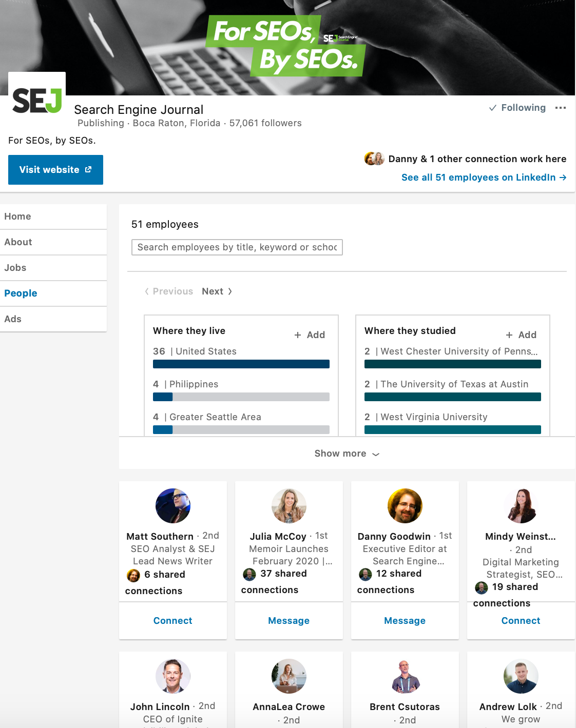Click Andrew Lolk's profile photo

point(521,676)
